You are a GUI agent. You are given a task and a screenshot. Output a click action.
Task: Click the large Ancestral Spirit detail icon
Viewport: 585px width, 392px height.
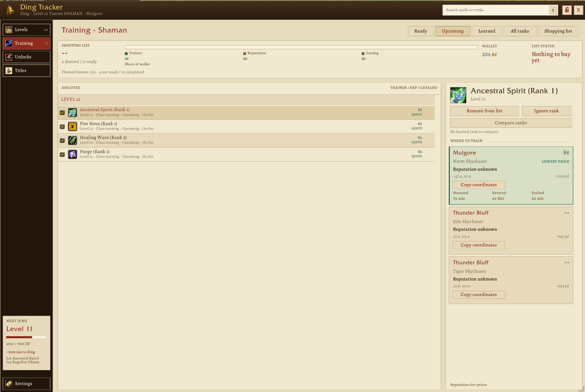(458, 95)
